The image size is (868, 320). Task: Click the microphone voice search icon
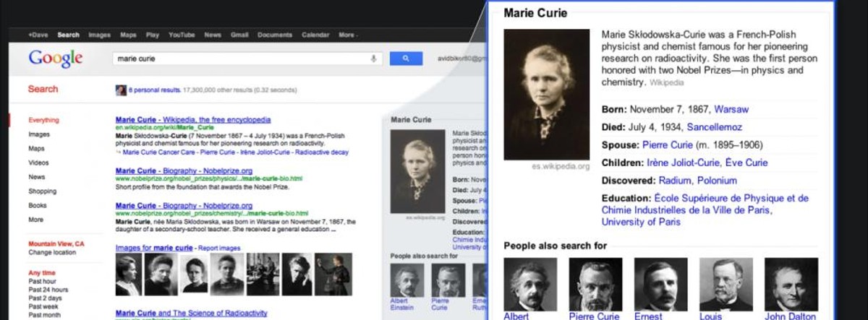[x=374, y=59]
